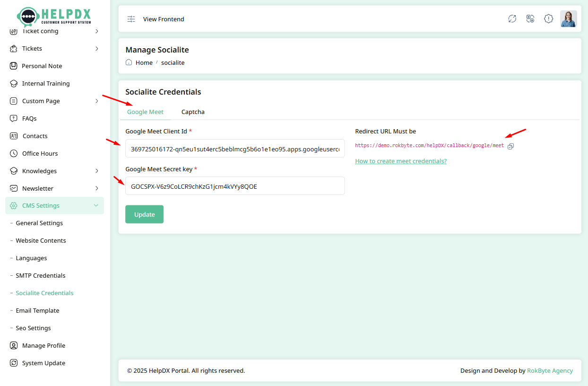Collapse the CMS Settings chevron
Viewport: 588px width, 386px height.
pos(96,205)
